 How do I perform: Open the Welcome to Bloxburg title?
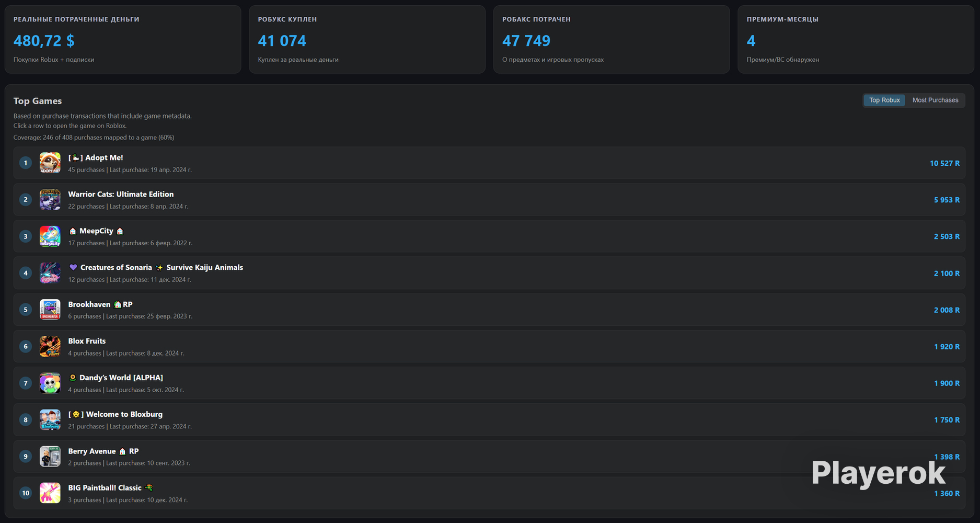116,414
